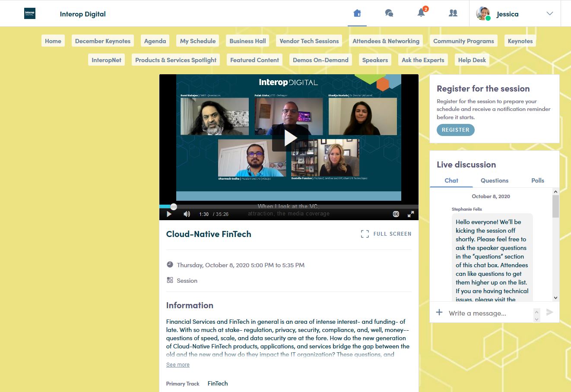Open the Speakers page
The image size is (571, 392).
(x=375, y=60)
